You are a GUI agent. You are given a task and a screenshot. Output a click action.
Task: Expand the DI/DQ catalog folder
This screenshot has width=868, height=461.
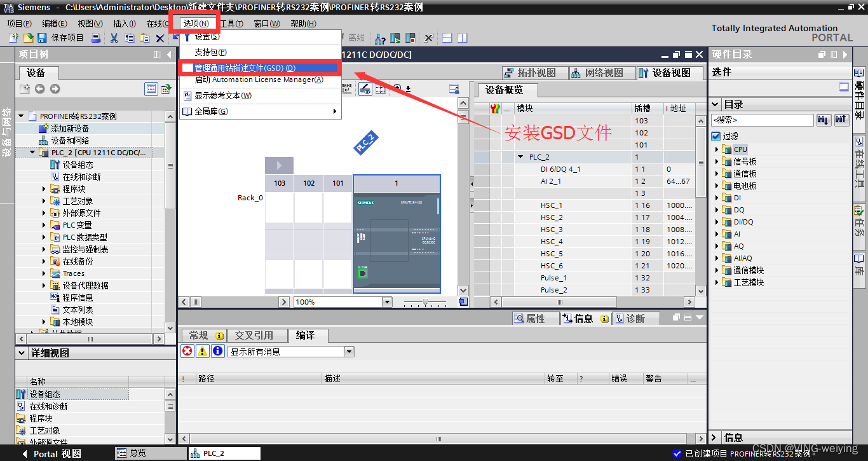pos(717,222)
